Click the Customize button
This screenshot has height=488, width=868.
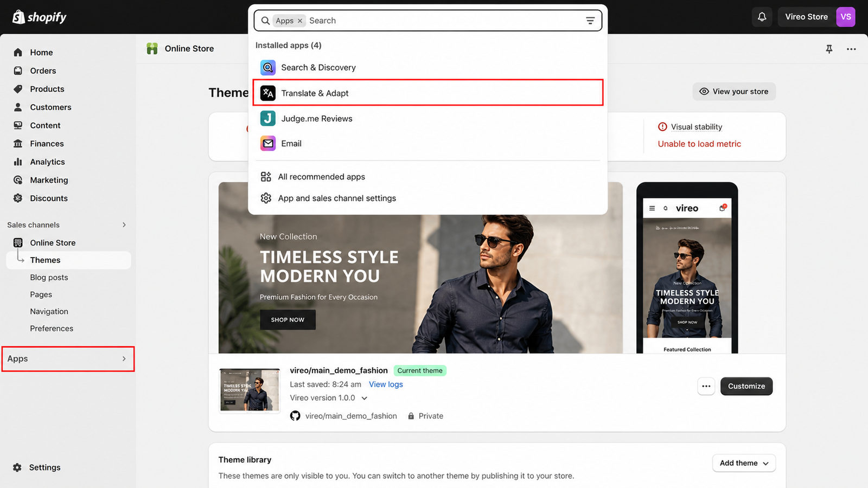746,386
